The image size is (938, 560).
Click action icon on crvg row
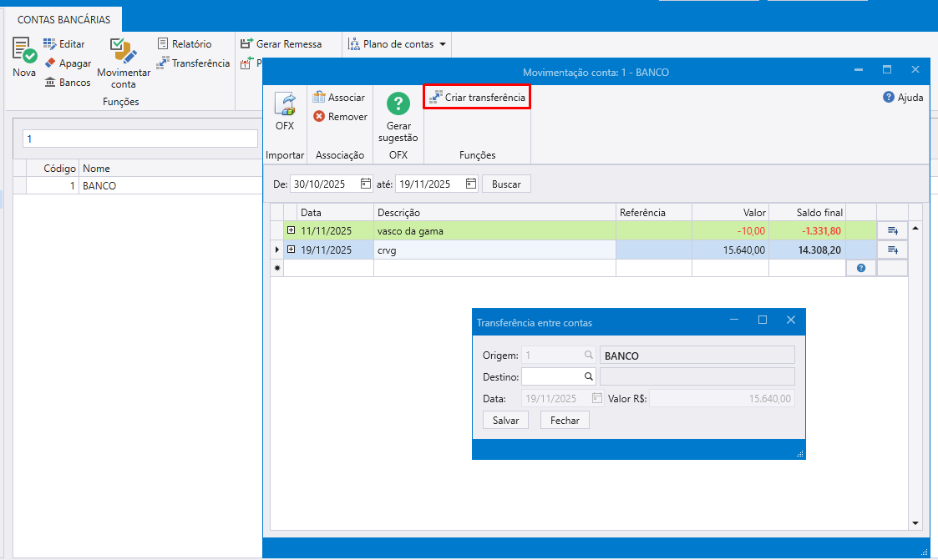coord(892,250)
